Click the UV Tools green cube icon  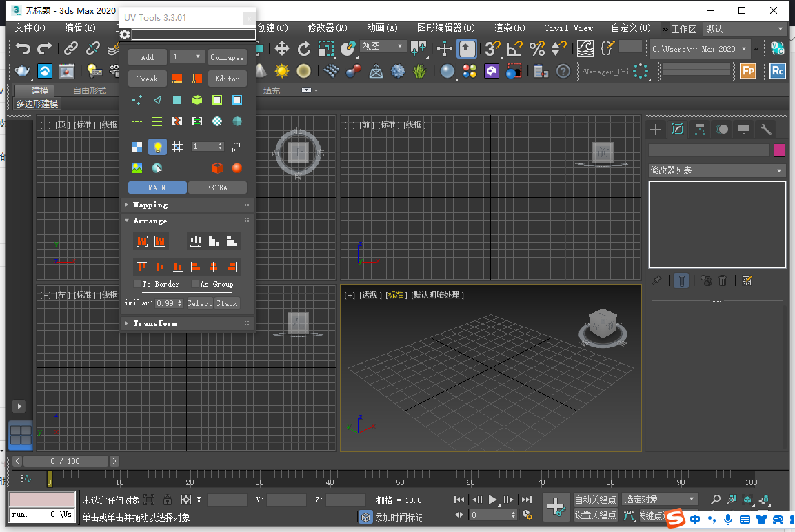coord(197,101)
